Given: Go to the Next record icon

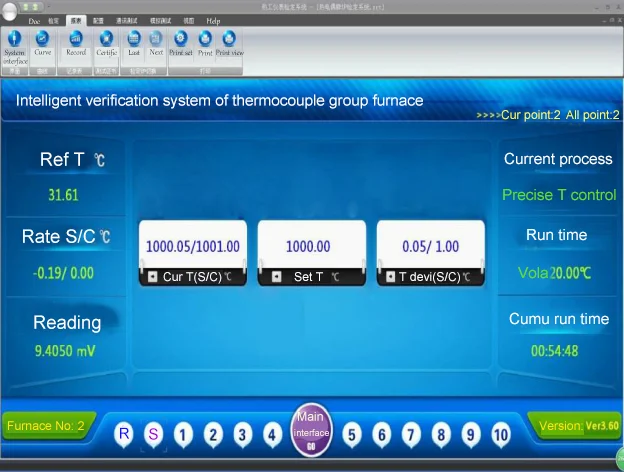Looking at the screenshot, I should coord(156,44).
